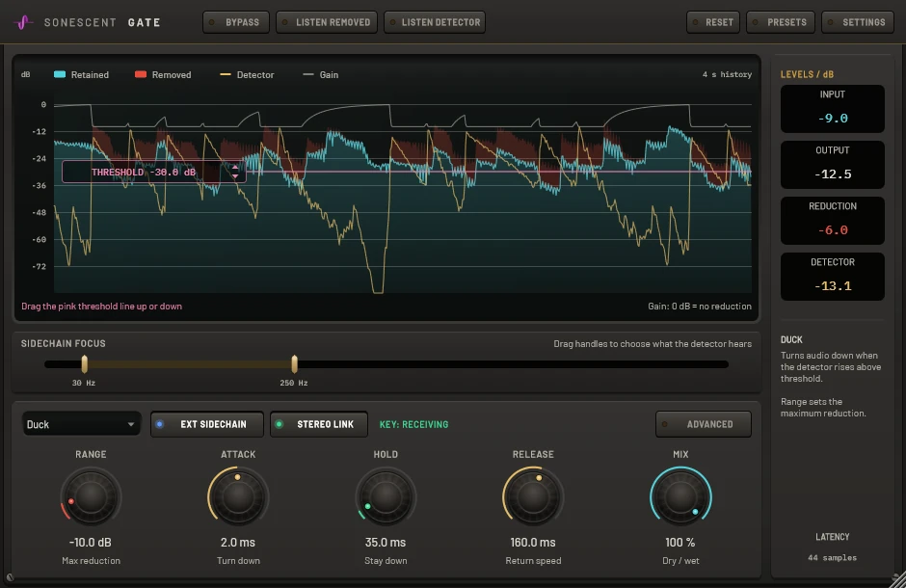Click the 'Drag the pink threshold line' hint

102,307
